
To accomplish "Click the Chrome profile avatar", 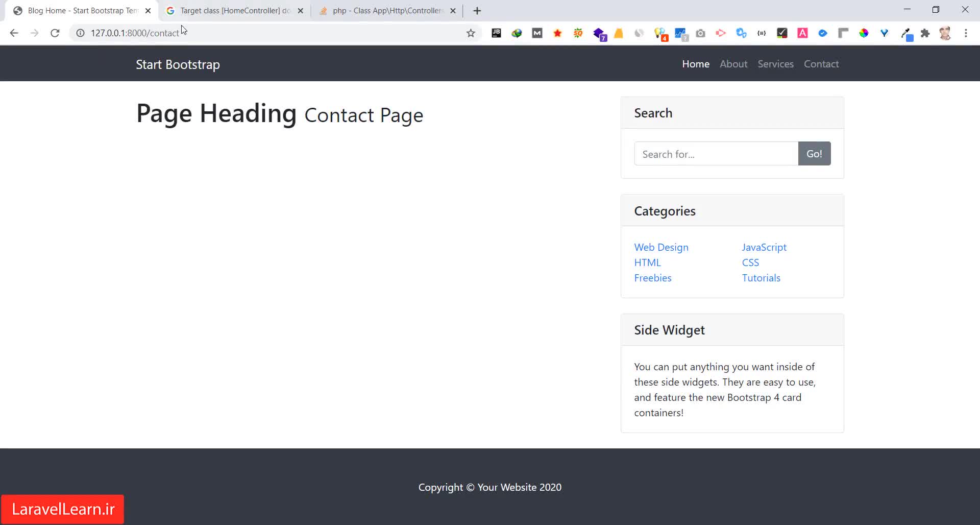I will click(945, 33).
